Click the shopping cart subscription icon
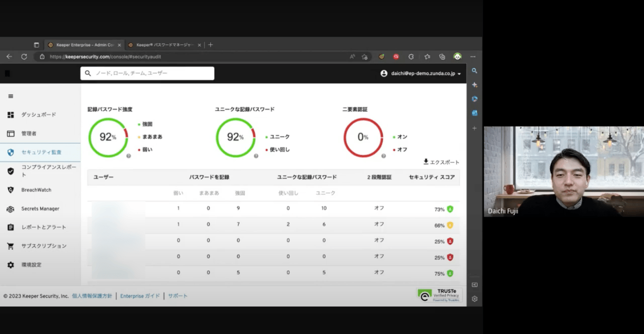644x334 pixels. [10, 246]
